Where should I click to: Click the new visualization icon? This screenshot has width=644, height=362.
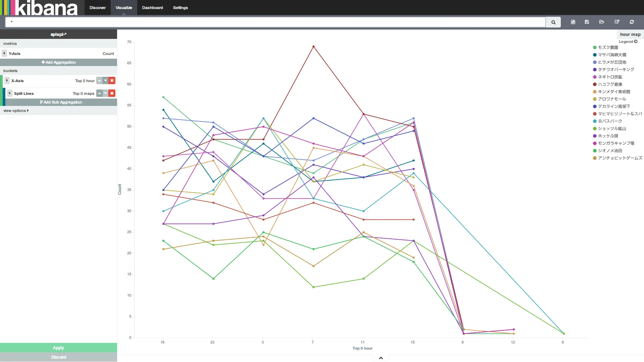tap(573, 22)
